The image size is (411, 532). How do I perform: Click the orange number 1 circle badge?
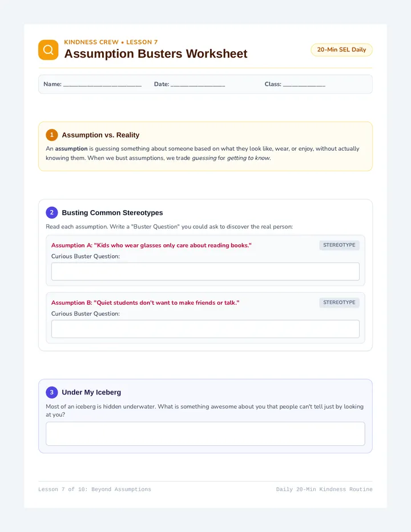51,135
